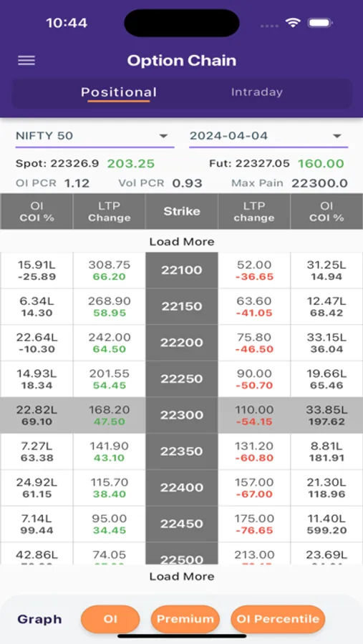The height and width of the screenshot is (644, 363).
Task: Tap the call LTP cell 141.90
Action: pyautogui.click(x=109, y=451)
